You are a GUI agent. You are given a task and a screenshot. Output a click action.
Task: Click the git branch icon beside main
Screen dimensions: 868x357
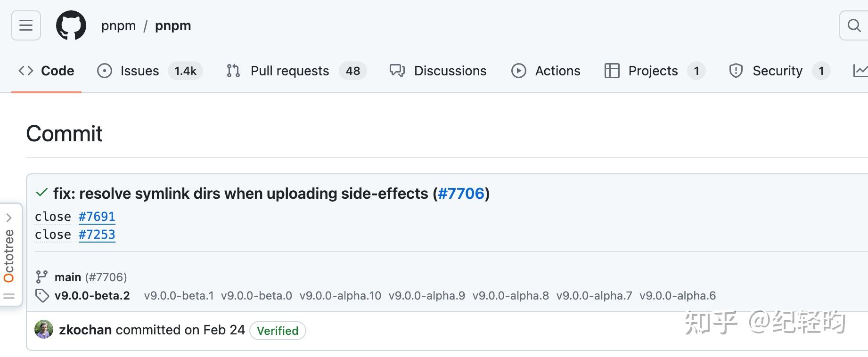pyautogui.click(x=42, y=277)
